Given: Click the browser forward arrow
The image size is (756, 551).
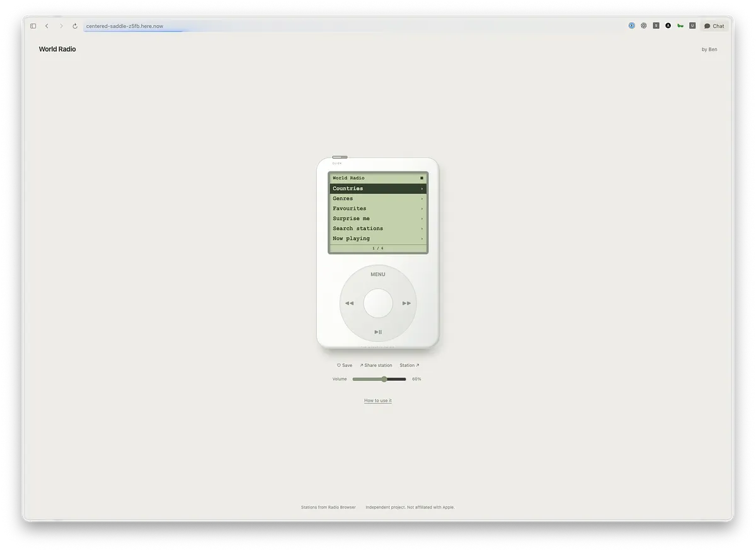Looking at the screenshot, I should coord(61,26).
